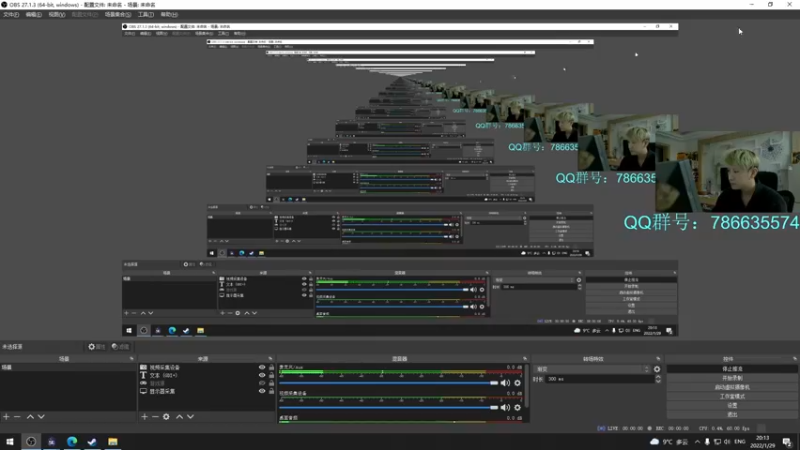This screenshot has width=800, height=450.
Task: Pop out the 场景 dock panel
Action: point(132,359)
